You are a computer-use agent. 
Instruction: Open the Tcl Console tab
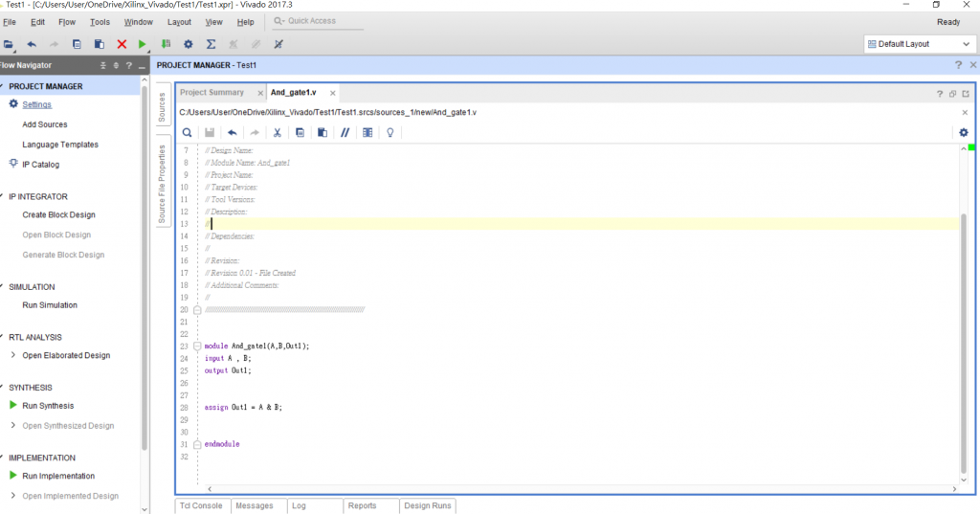tap(201, 506)
